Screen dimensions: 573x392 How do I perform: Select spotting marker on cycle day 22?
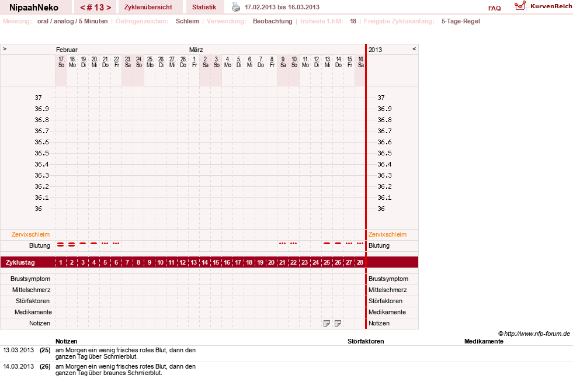[293, 243]
